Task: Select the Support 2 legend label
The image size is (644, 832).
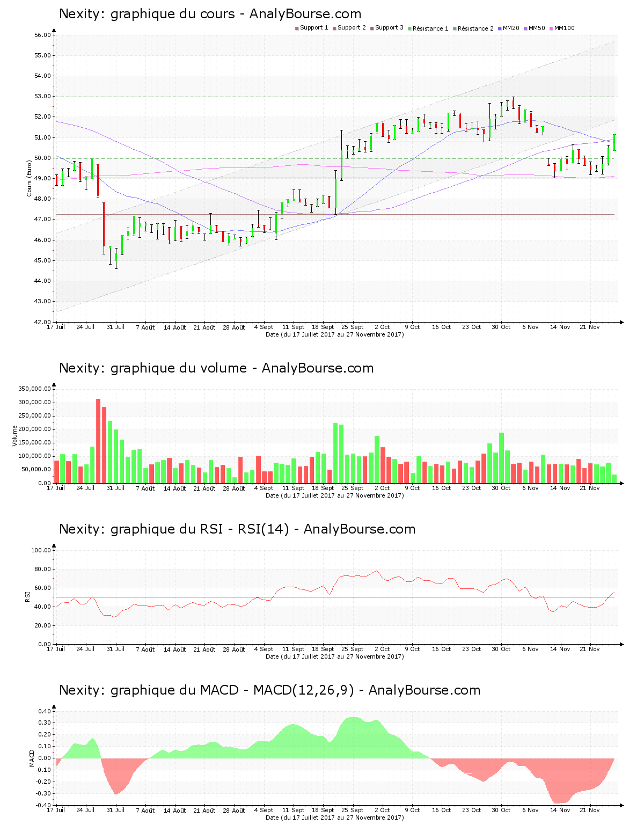Action: pos(352,28)
